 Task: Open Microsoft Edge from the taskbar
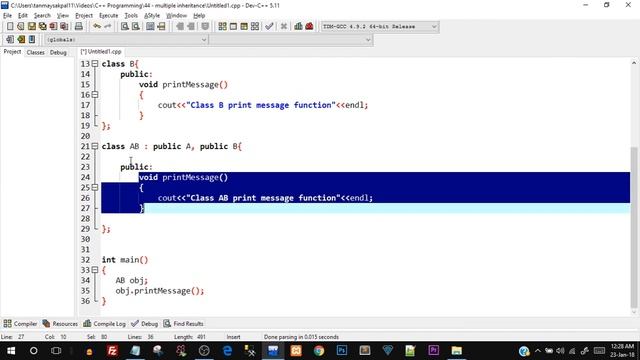[227, 351]
